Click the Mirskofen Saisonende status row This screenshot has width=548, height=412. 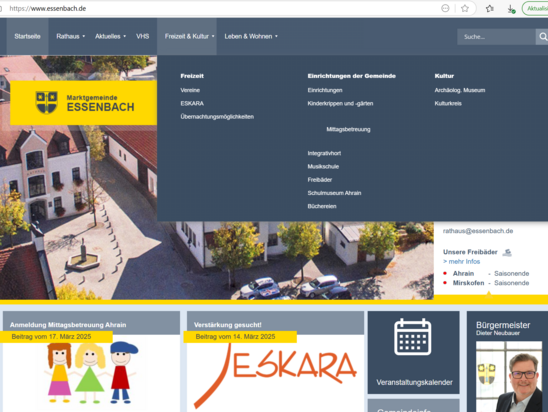point(487,283)
